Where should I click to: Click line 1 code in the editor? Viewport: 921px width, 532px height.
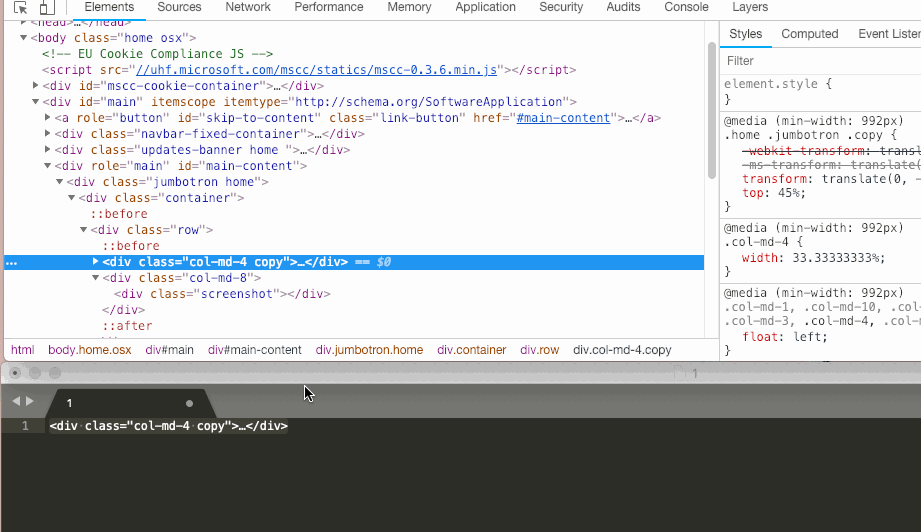point(169,426)
